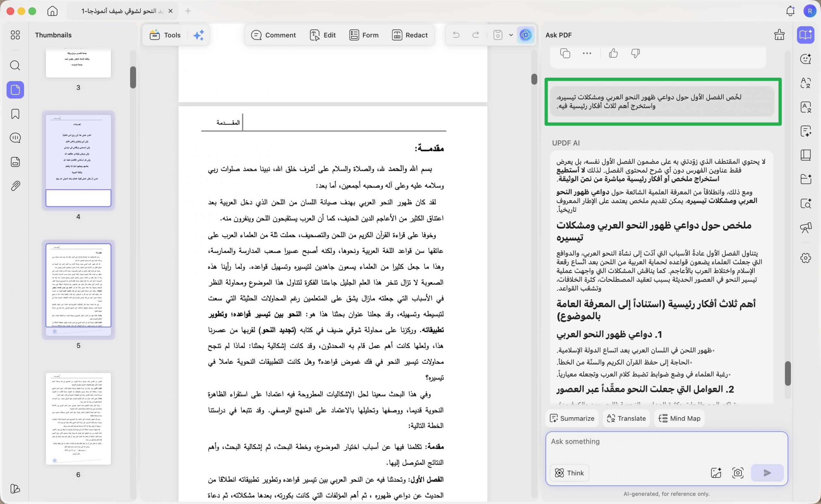The height and width of the screenshot is (504, 821).
Task: Open the AI chat face icon
Action: 806,59
